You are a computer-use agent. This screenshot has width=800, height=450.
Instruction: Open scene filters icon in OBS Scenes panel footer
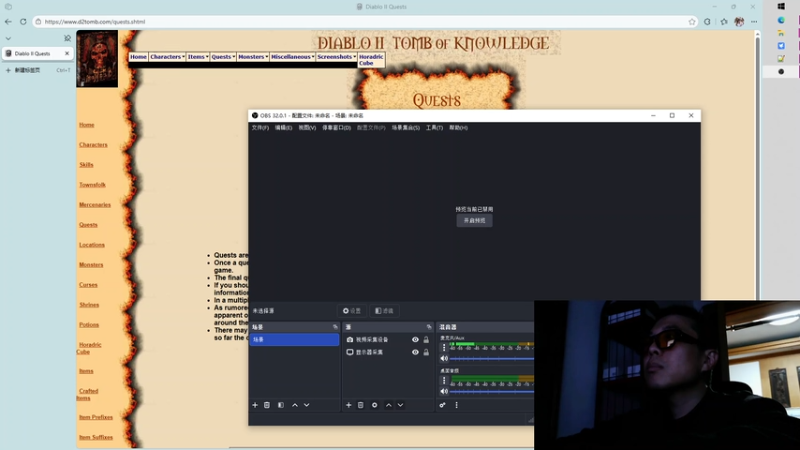[x=281, y=405]
